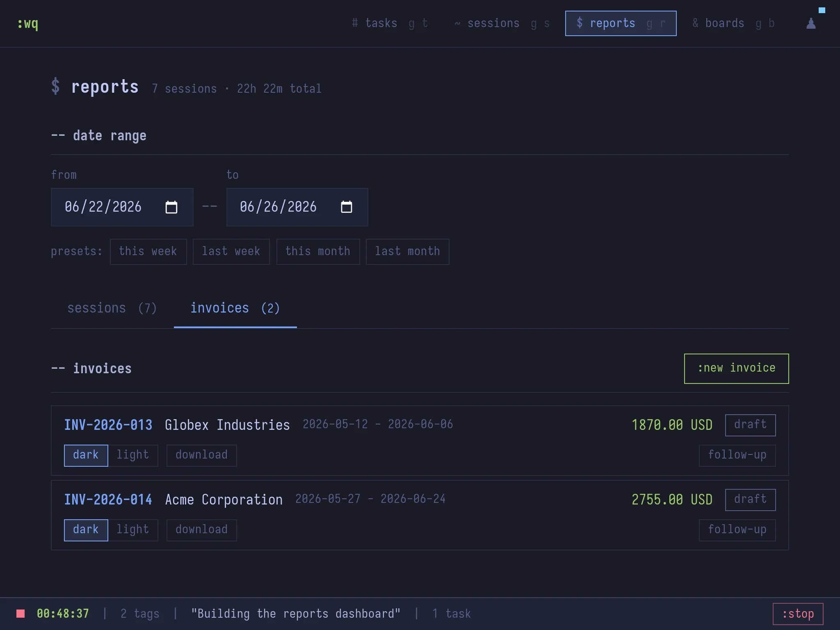Click follow-up for Acme Corporation invoice

point(737,530)
